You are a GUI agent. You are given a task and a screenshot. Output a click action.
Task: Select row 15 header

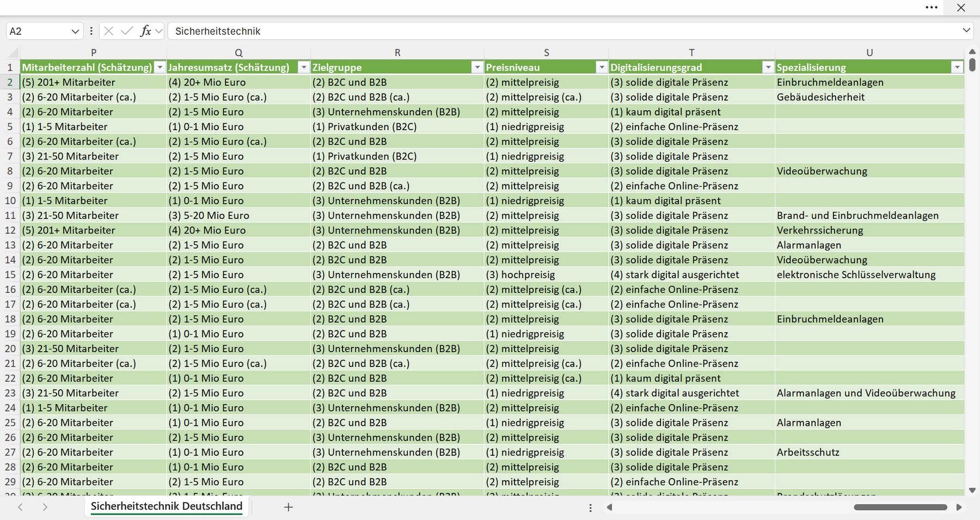10,274
